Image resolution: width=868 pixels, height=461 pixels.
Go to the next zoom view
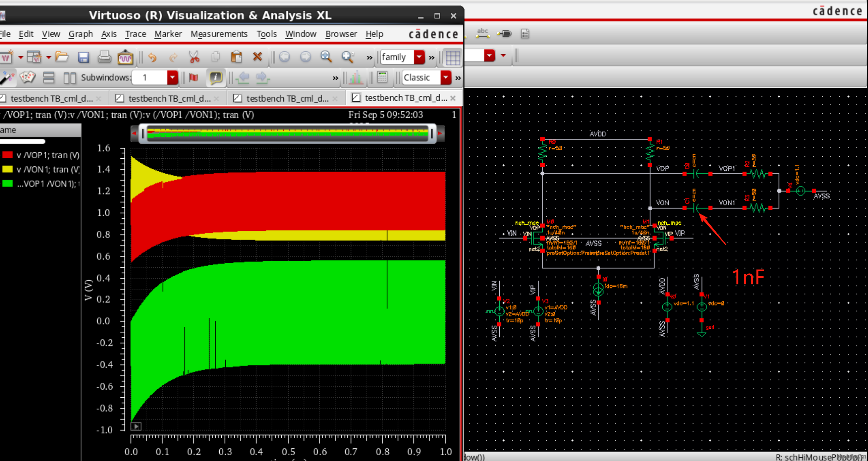305,57
